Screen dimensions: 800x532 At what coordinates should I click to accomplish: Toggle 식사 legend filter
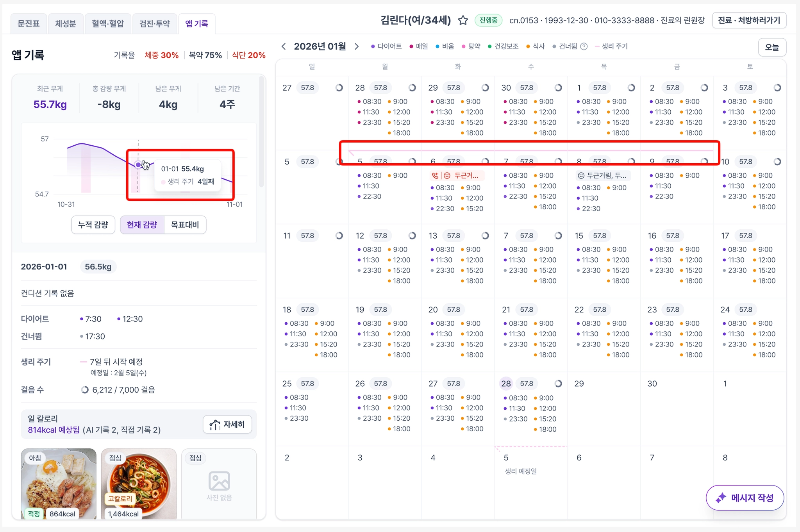(536, 46)
